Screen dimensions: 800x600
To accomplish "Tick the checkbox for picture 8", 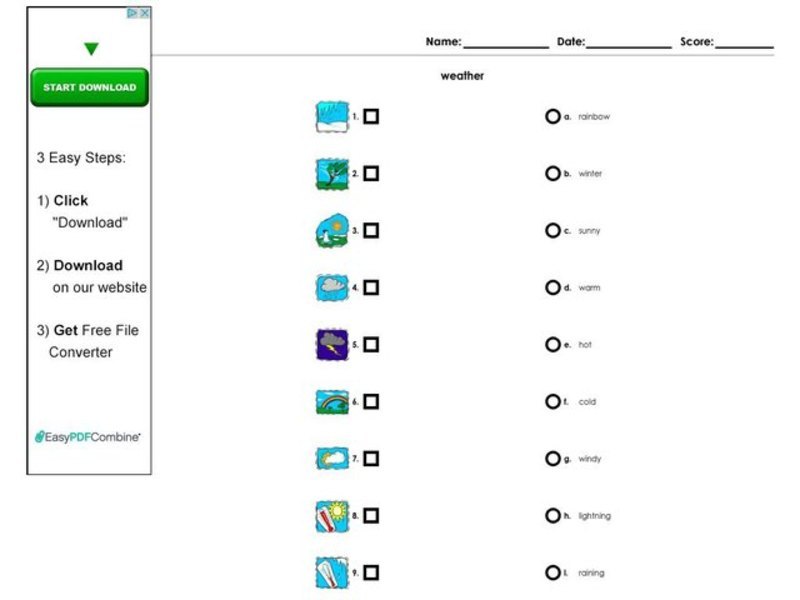I will point(372,515).
